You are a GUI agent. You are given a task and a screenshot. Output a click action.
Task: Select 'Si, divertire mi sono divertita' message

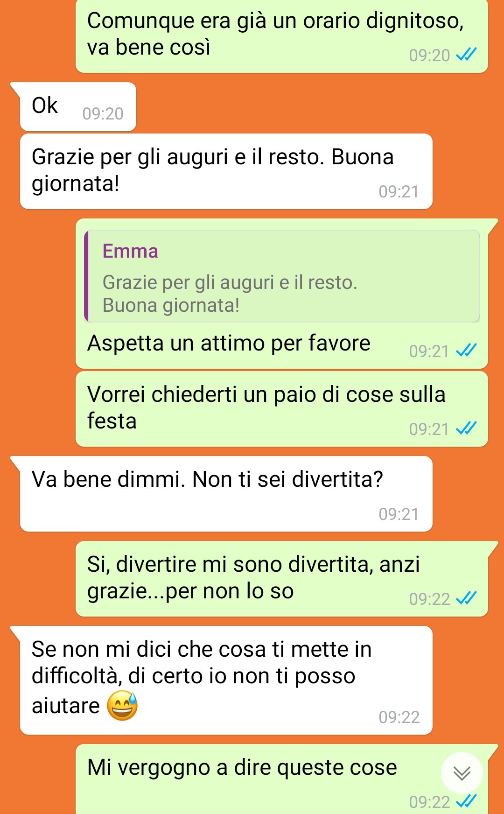[x=282, y=579]
